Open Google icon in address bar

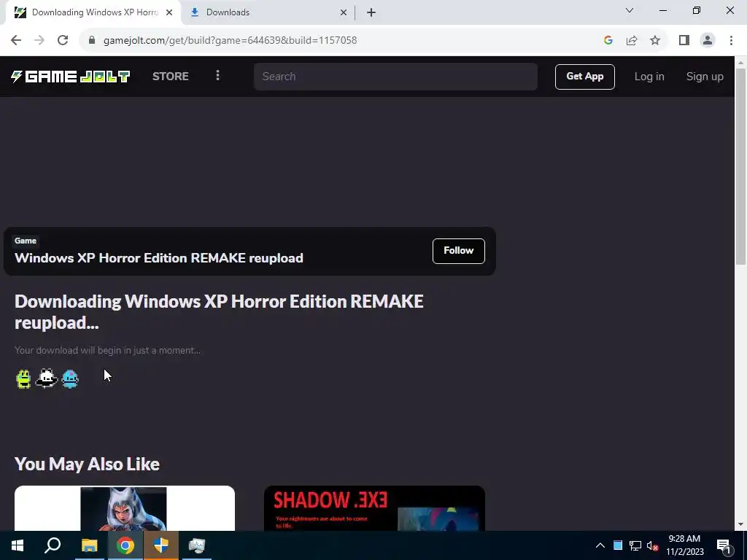pyautogui.click(x=608, y=41)
